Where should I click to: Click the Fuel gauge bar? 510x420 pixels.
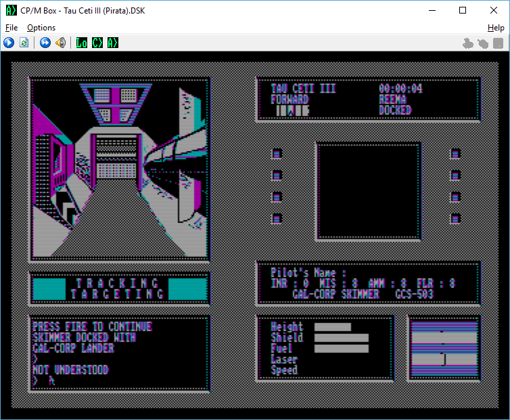tap(342, 348)
